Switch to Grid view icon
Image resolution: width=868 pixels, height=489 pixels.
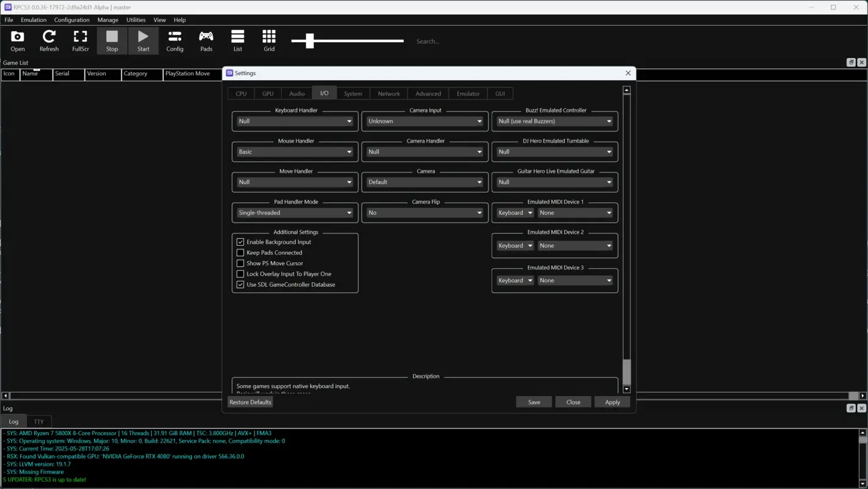[269, 40]
